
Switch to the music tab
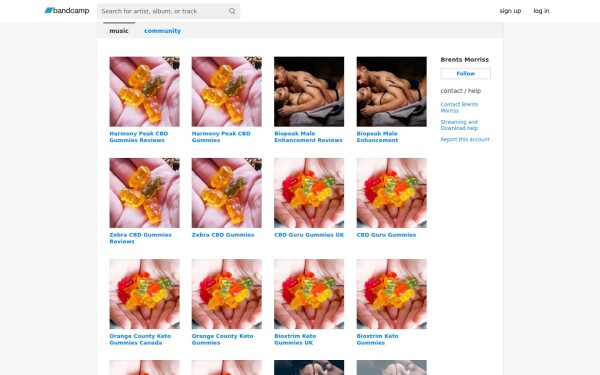click(x=119, y=31)
